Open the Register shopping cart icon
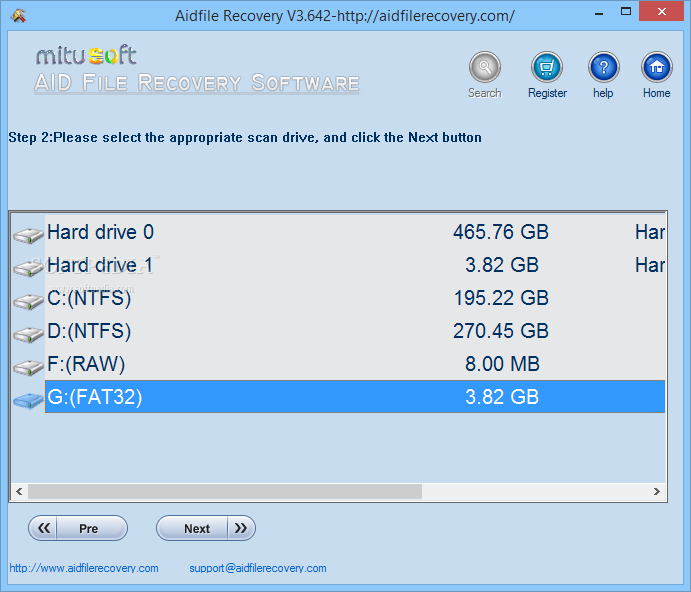Viewport: 691px width, 592px height. click(546, 67)
